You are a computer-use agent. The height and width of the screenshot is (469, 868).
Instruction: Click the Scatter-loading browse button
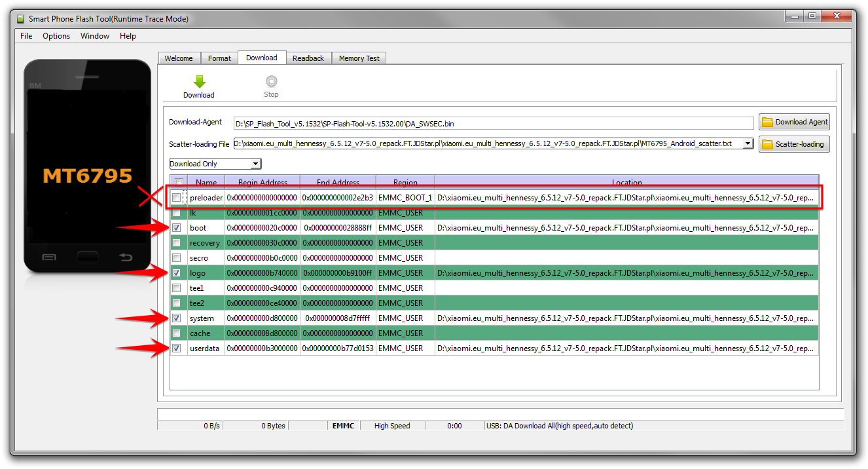(x=795, y=144)
